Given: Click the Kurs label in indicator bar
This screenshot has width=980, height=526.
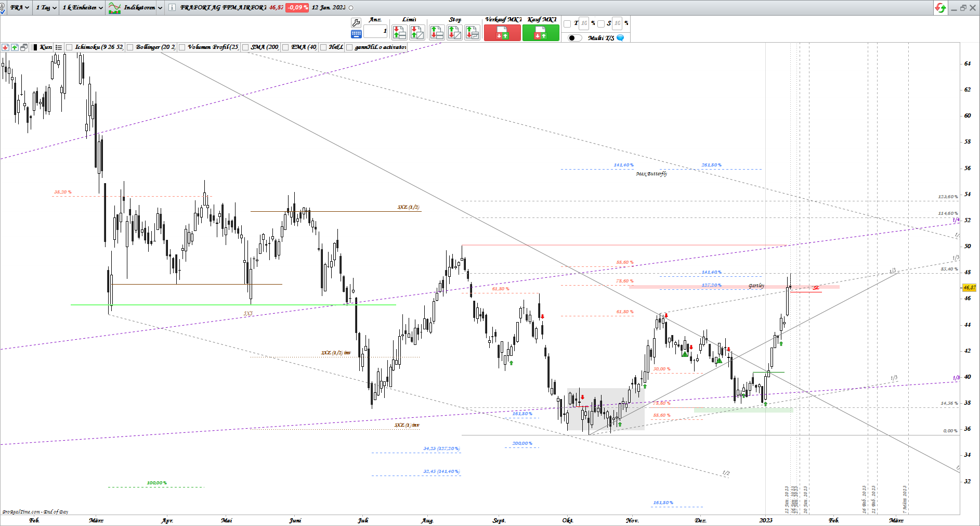Looking at the screenshot, I should point(46,47).
